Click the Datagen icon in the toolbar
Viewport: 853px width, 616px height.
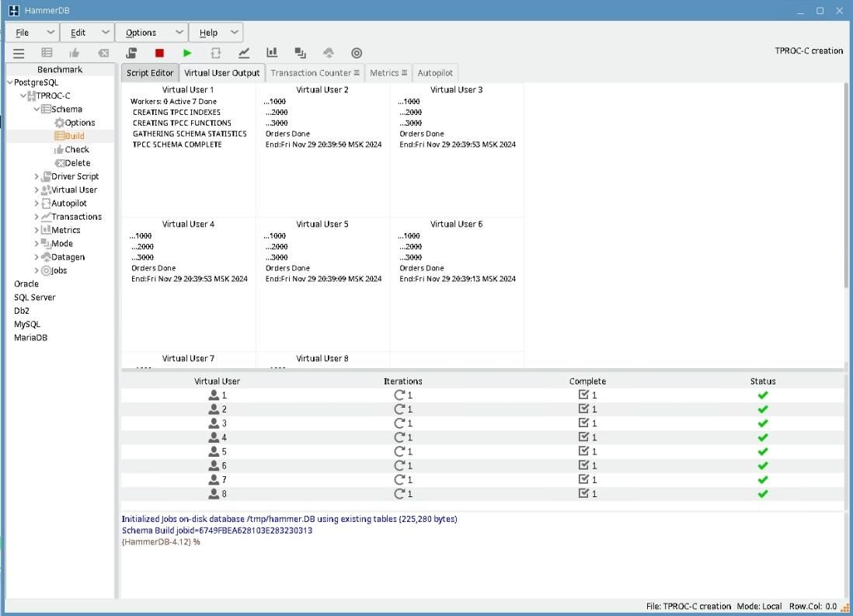point(329,53)
